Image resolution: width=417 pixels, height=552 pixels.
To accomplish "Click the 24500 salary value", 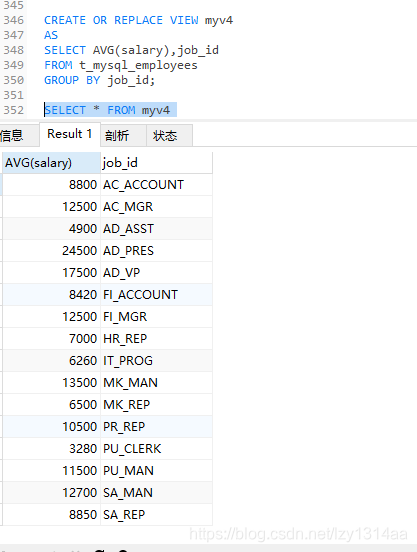I will tap(51, 251).
